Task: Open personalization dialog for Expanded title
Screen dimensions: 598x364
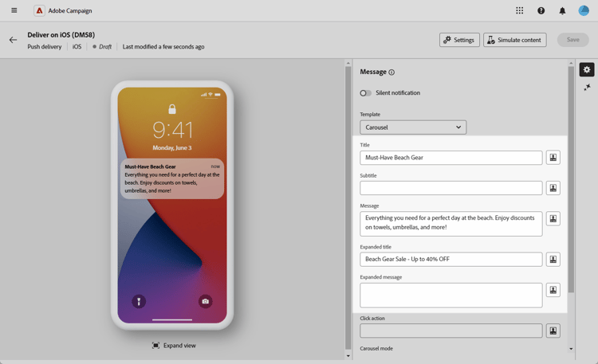Action: [553, 259]
